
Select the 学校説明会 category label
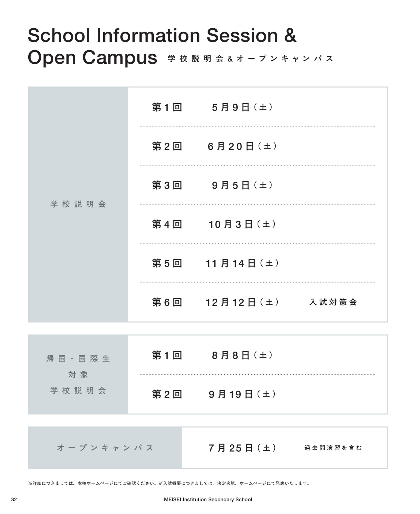(x=78, y=204)
